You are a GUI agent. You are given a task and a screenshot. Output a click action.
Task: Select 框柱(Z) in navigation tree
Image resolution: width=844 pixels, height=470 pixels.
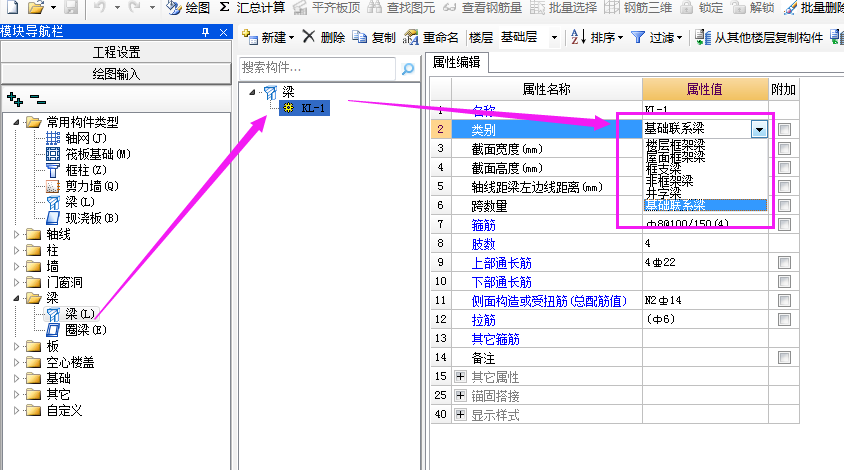click(86, 170)
